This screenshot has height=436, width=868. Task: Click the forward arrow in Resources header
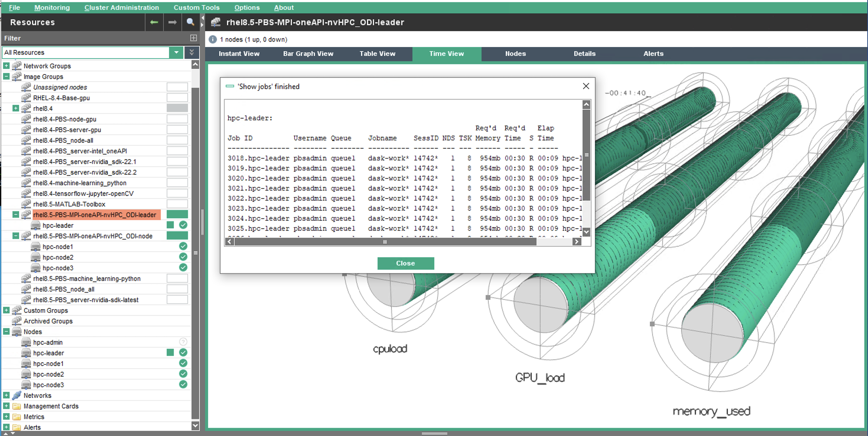coord(172,22)
